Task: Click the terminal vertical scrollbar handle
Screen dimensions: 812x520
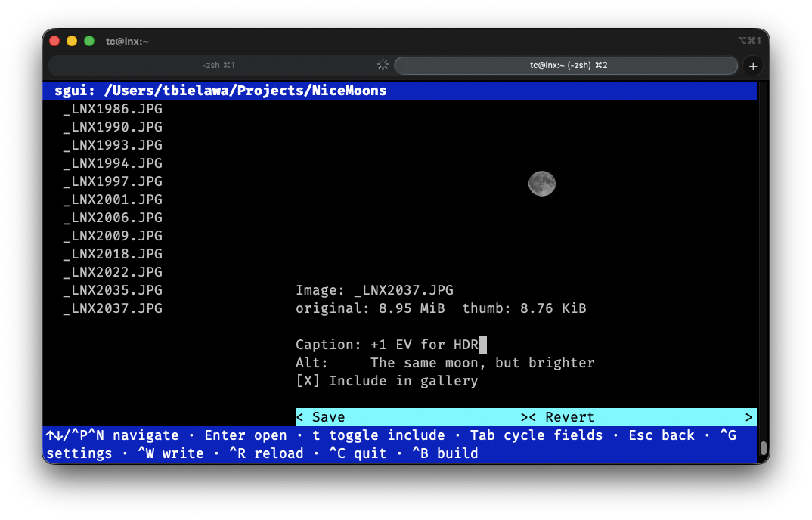Action: coord(764,448)
